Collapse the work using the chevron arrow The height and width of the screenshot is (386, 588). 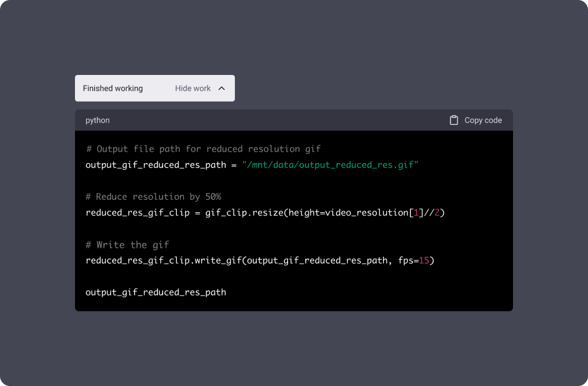222,89
